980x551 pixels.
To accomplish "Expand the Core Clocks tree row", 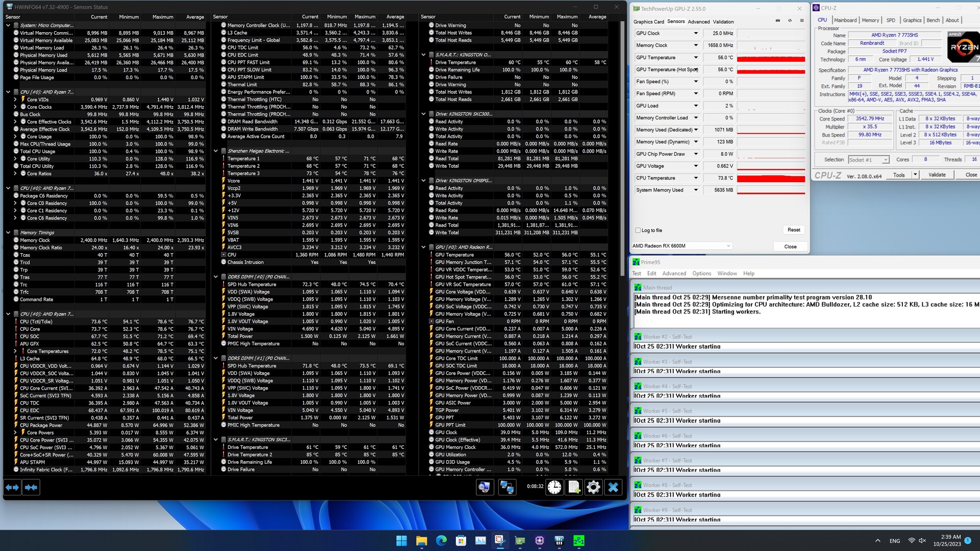I will (x=15, y=107).
